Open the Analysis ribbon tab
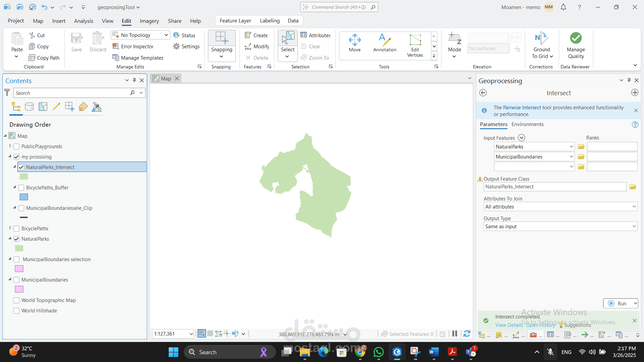Image resolution: width=644 pixels, height=362 pixels. pos(84,21)
